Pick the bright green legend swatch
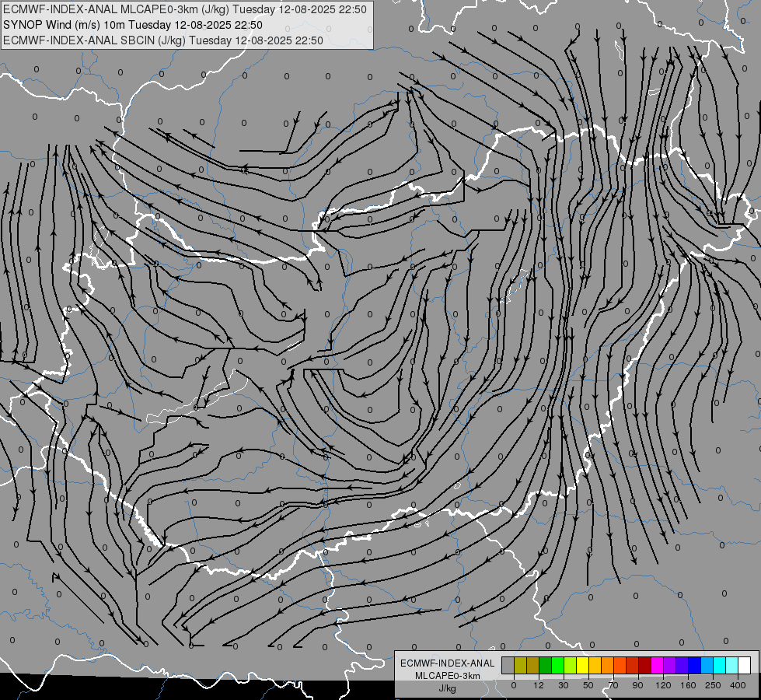Viewport: 761px width, 700px height. pyautogui.click(x=557, y=665)
